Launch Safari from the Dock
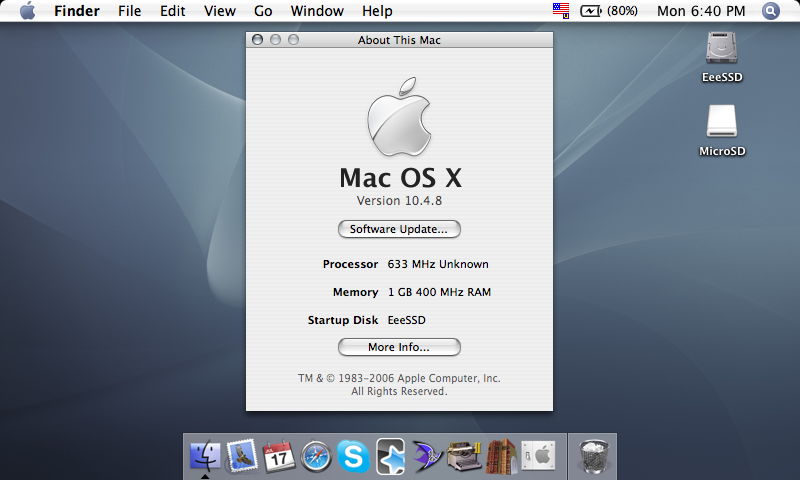The height and width of the screenshot is (480, 800). 316,456
